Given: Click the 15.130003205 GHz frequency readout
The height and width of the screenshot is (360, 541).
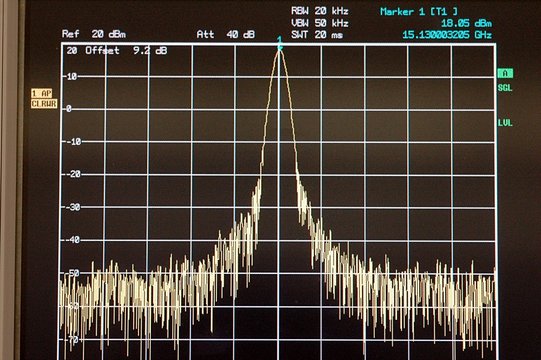Looking at the screenshot, I should 447,35.
